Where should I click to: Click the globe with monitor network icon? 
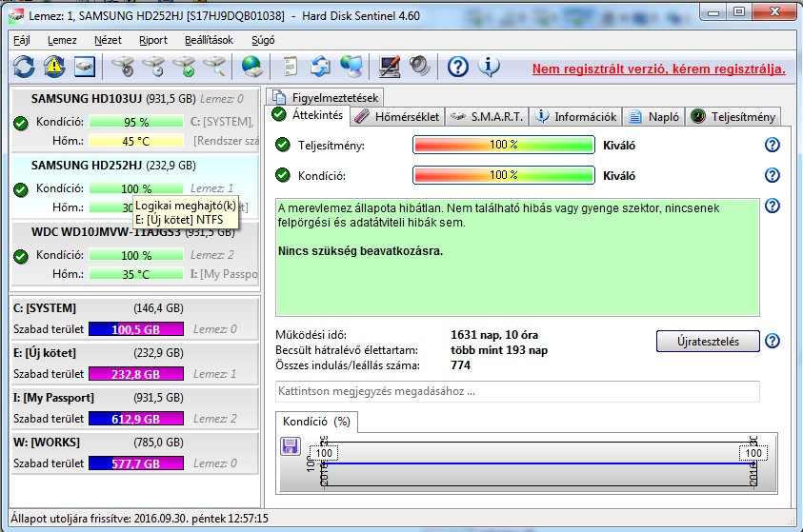pyautogui.click(x=351, y=67)
